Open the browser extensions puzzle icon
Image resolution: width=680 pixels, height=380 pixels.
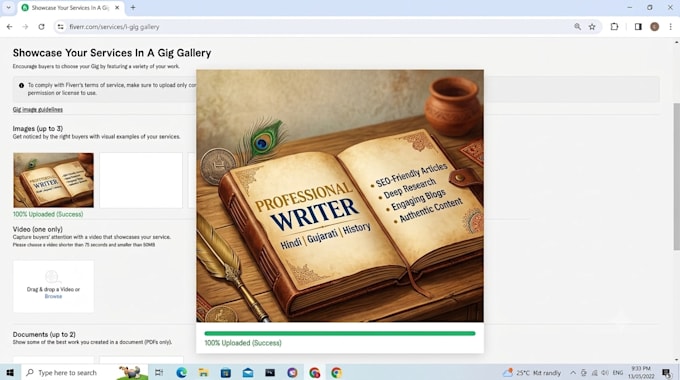click(614, 27)
